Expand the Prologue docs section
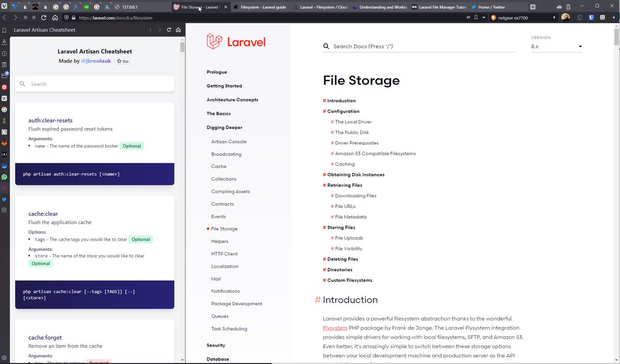The image size is (620, 364). [x=216, y=72]
